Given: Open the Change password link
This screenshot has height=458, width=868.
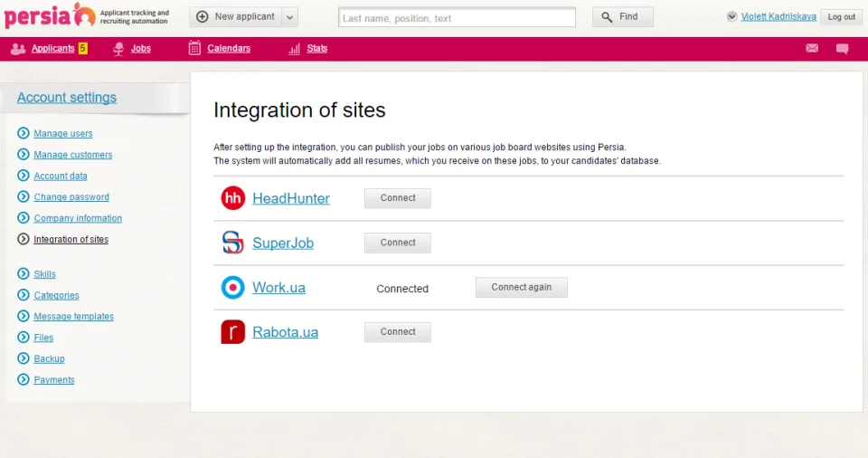Looking at the screenshot, I should click(x=71, y=196).
